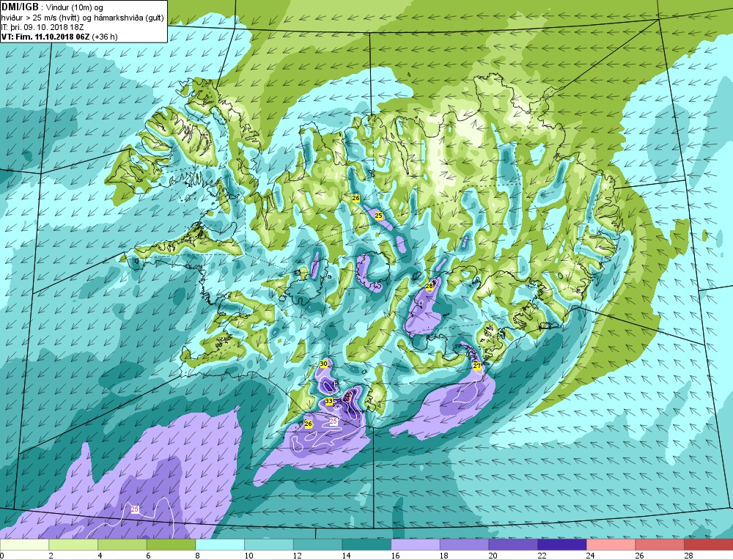
Task: Pick the red above-28 m/s legend swatch
Action: [708, 545]
